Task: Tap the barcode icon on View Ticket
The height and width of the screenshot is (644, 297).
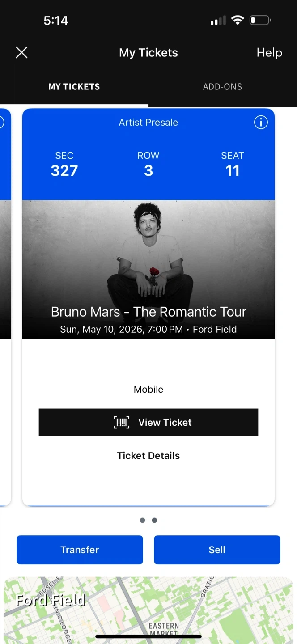Action: click(x=122, y=422)
